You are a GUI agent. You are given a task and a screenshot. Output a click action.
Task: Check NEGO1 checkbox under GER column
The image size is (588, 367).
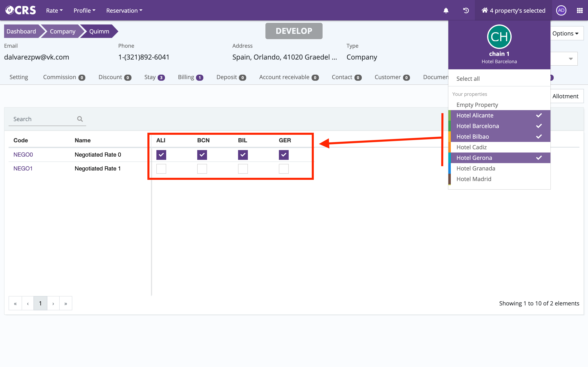(284, 169)
